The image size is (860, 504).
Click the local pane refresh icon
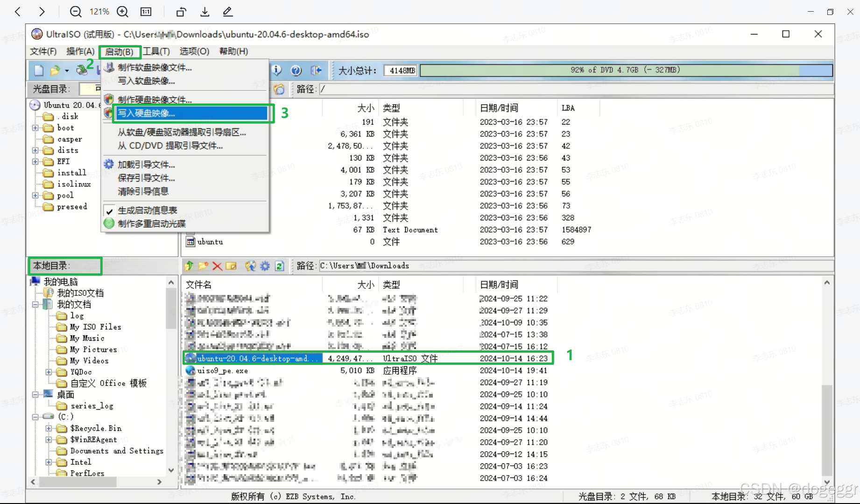click(x=279, y=266)
